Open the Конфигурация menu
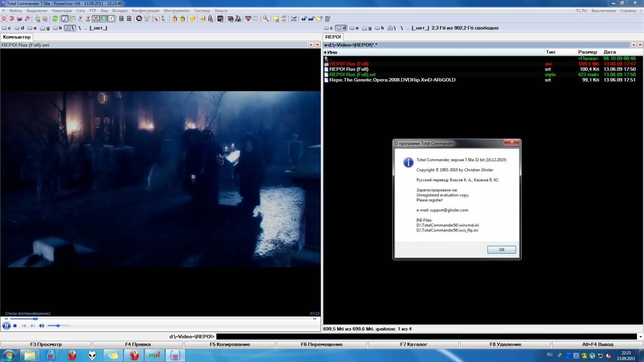Viewport: 644px width, 362px height. click(x=146, y=11)
